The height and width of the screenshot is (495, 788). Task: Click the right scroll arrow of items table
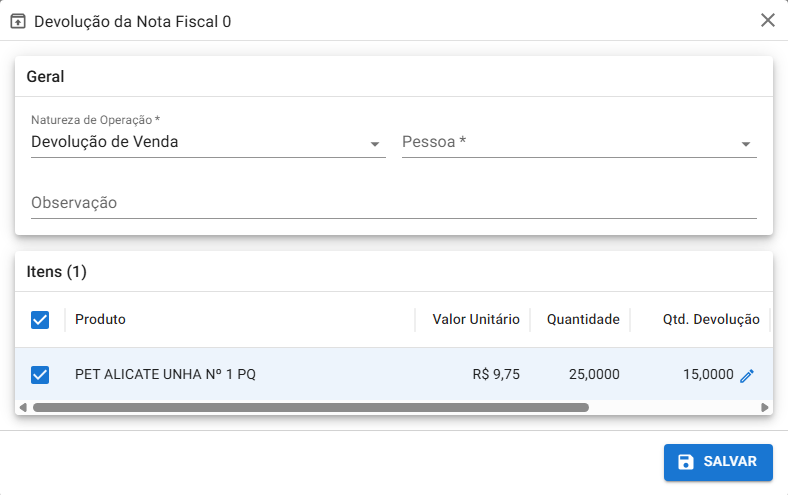click(765, 408)
